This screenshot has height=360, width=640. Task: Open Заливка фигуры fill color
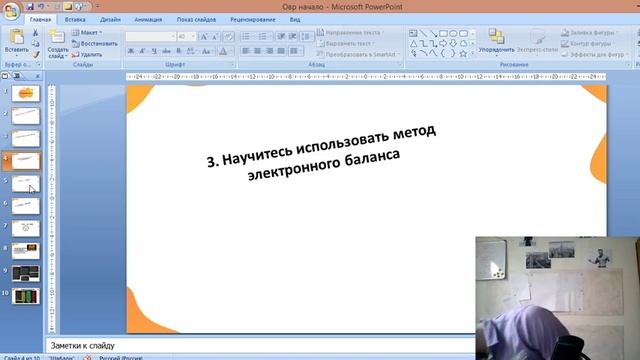click(590, 33)
